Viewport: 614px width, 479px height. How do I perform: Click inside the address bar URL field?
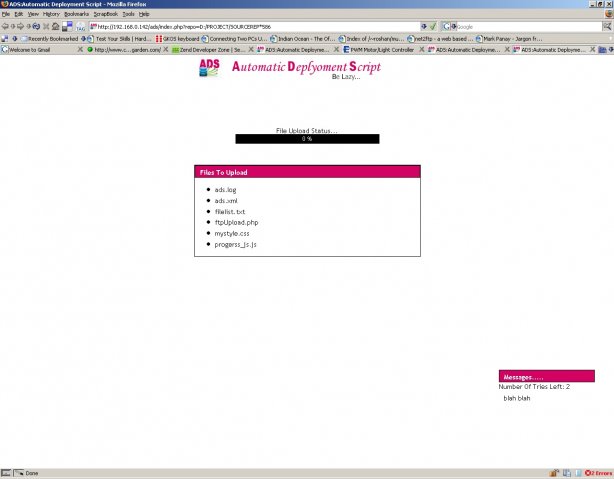click(250, 26)
